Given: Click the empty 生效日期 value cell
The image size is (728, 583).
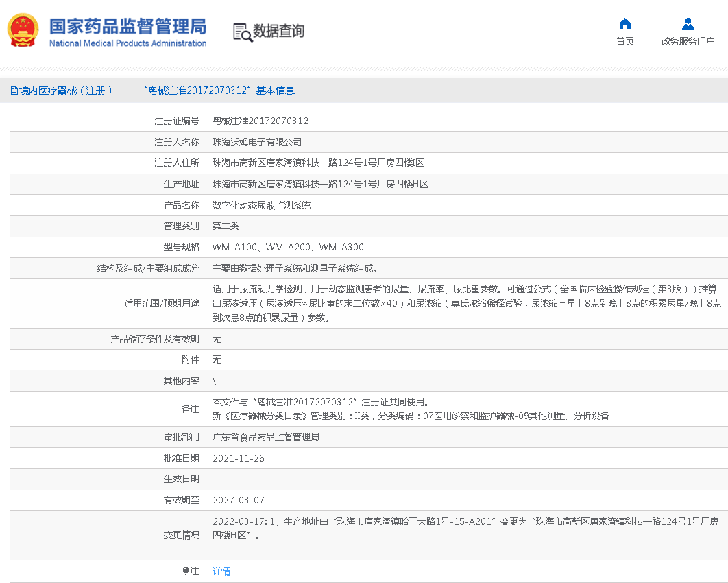Looking at the screenshot, I should pos(466,479).
